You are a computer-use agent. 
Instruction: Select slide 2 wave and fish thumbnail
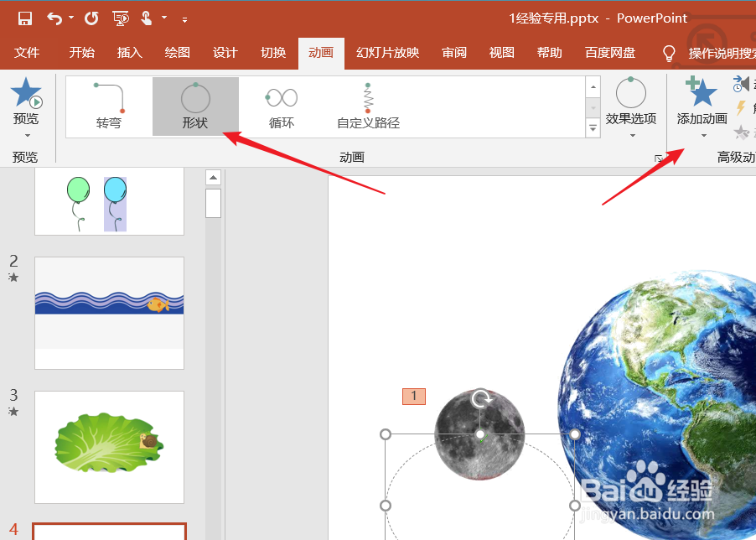(110, 313)
